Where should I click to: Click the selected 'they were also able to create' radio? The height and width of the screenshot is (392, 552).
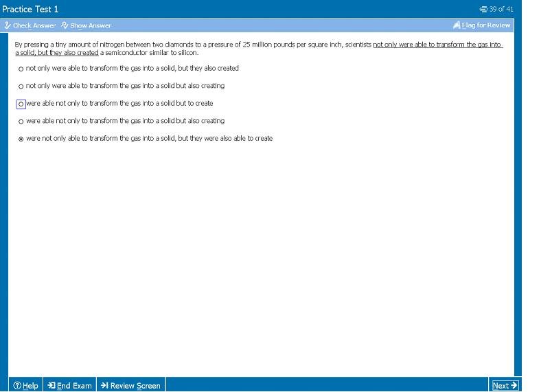tap(21, 139)
